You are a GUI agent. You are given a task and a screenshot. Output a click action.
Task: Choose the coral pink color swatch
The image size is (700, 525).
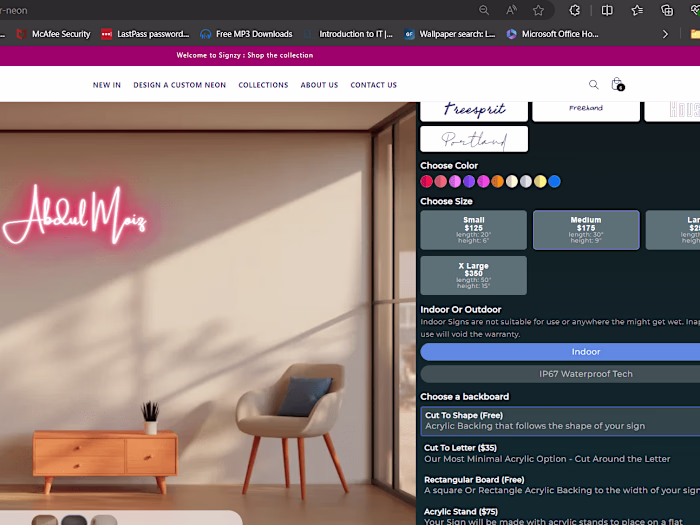pyautogui.click(x=441, y=181)
